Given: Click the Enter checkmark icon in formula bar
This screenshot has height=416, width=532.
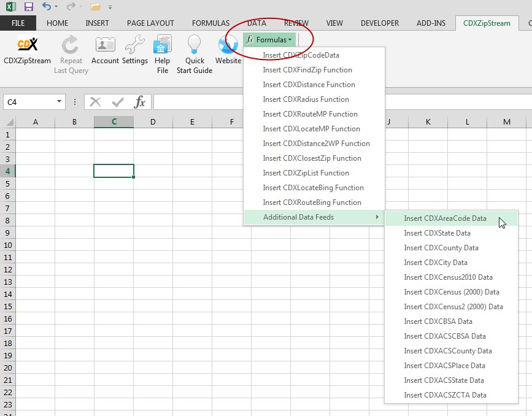Looking at the screenshot, I should pyautogui.click(x=118, y=102).
